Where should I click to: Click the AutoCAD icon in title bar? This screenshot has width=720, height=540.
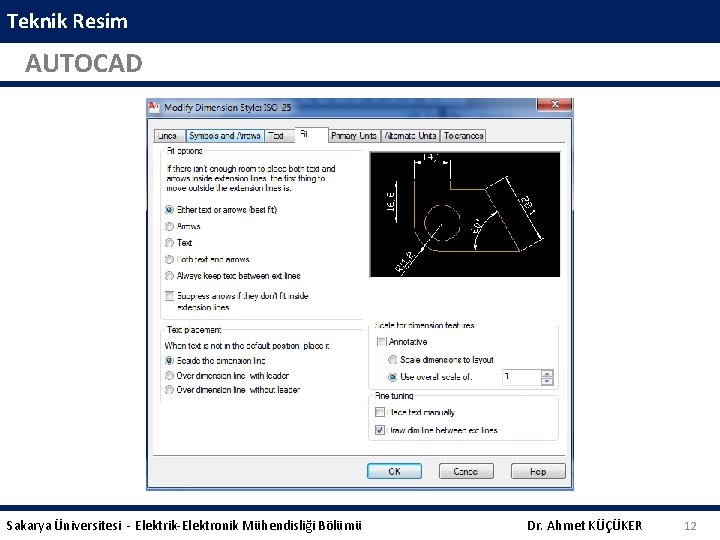click(154, 107)
